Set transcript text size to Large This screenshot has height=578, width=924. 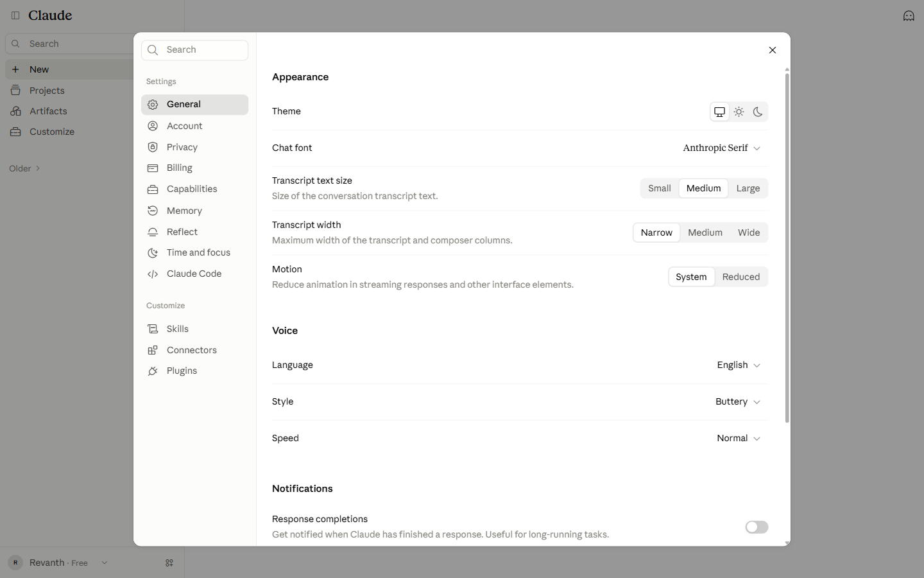(748, 188)
